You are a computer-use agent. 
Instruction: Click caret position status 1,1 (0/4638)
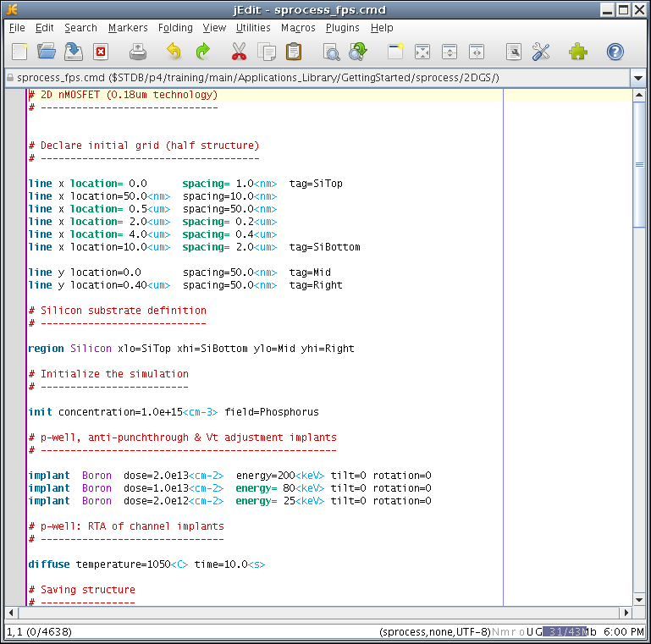point(39,632)
